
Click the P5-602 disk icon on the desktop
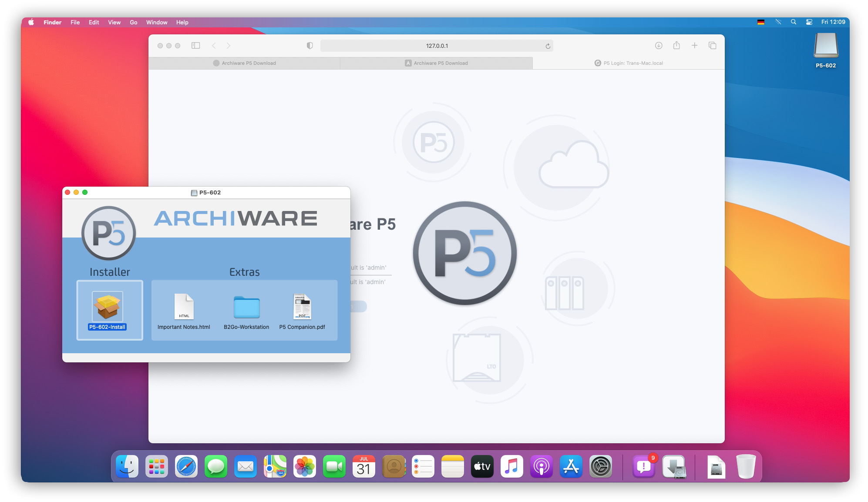click(826, 51)
